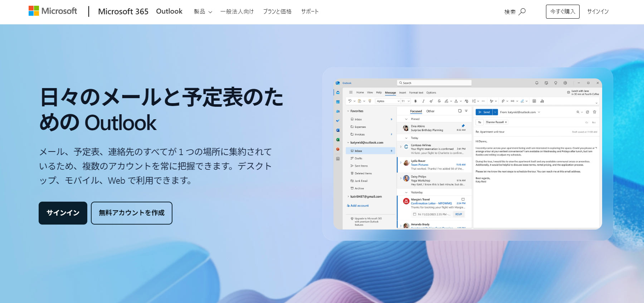Click RSVP on Margie's Travel message

tap(459, 214)
